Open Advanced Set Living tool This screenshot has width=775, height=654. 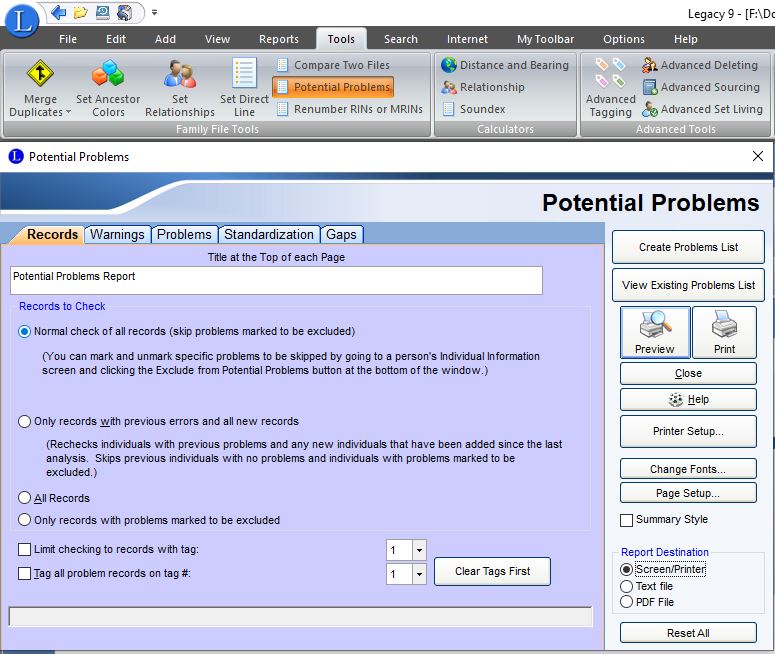pyautogui.click(x=702, y=109)
